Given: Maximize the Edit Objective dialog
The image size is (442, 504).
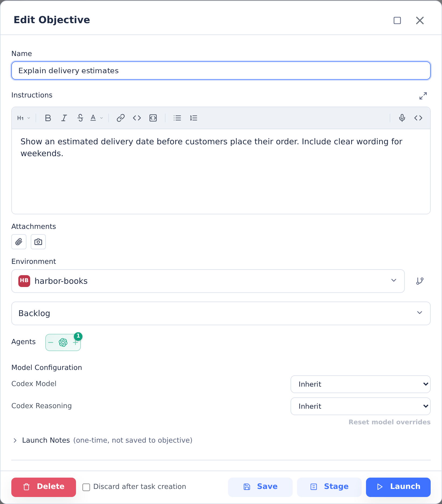Looking at the screenshot, I should click(397, 20).
